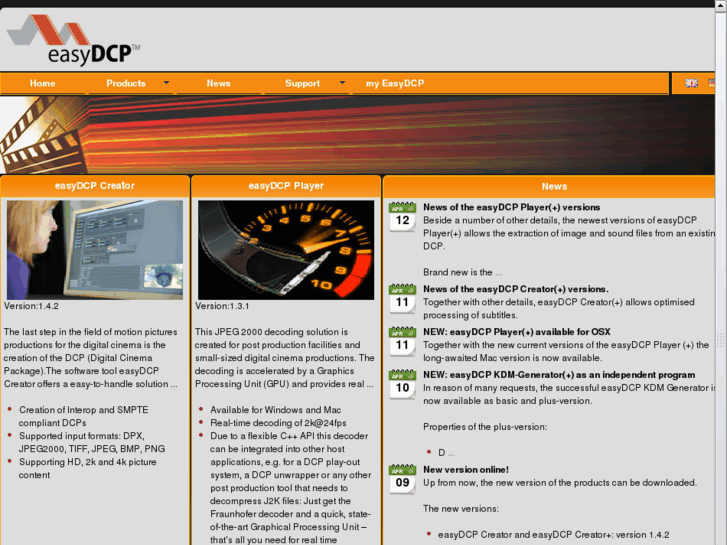
Task: Click the easyDCP Creator product image
Action: 95,250
